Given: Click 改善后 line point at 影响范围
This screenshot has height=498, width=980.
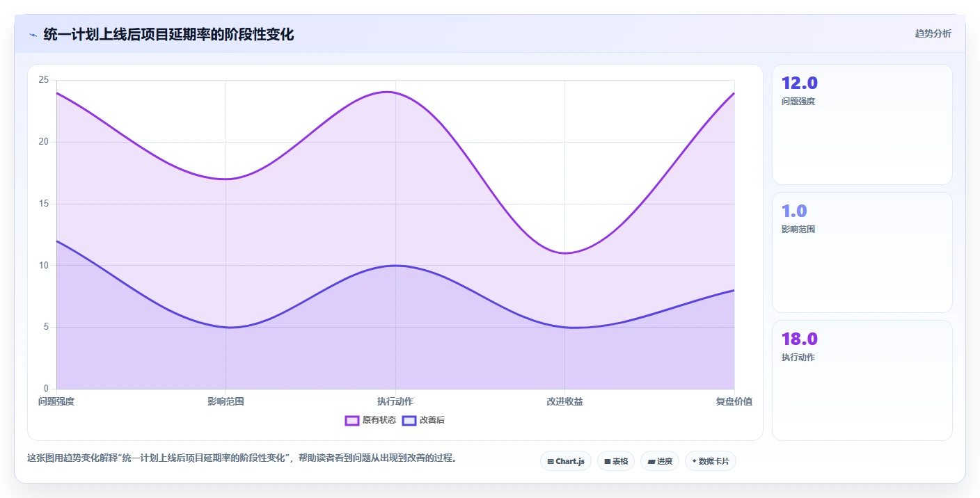Looking at the screenshot, I should coord(226,328).
